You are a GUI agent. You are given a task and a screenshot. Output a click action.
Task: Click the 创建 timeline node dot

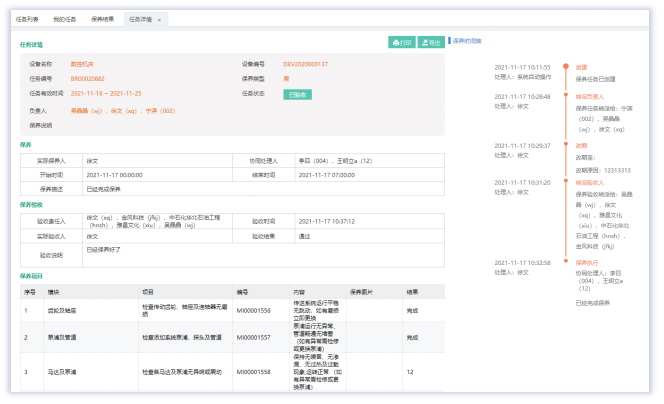click(x=567, y=67)
